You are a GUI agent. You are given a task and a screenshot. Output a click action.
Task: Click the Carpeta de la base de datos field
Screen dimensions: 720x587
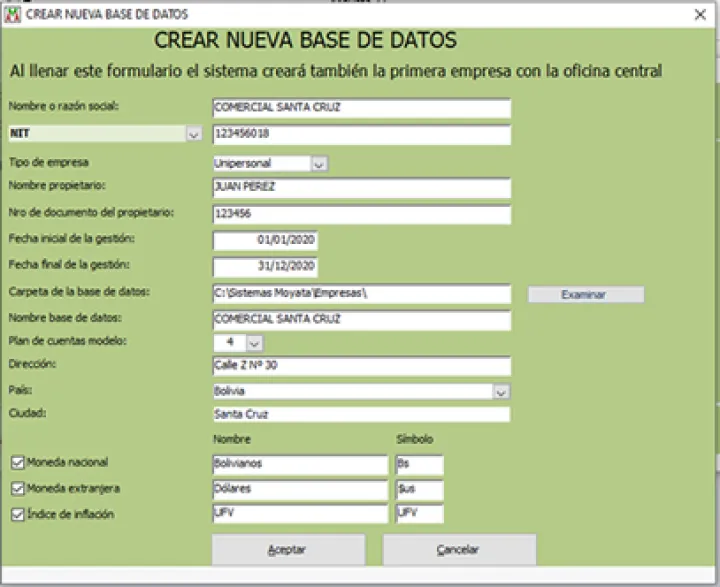(x=361, y=294)
